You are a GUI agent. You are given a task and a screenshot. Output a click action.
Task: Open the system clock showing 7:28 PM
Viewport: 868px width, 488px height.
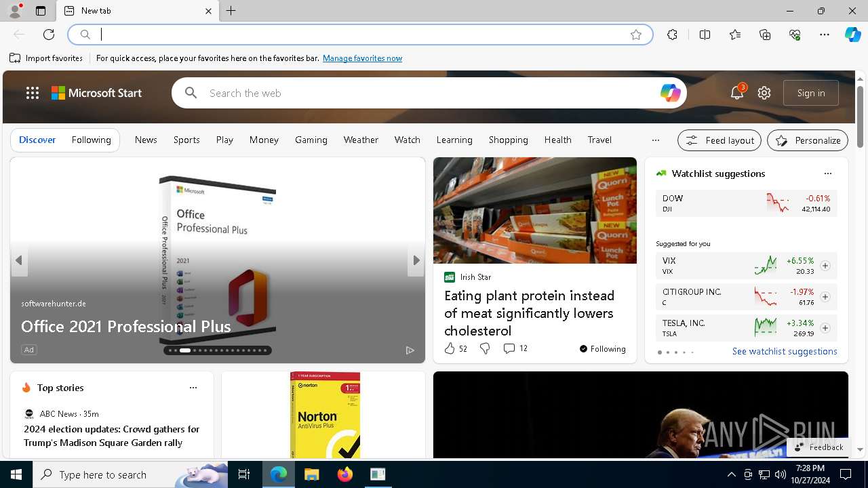click(x=810, y=474)
